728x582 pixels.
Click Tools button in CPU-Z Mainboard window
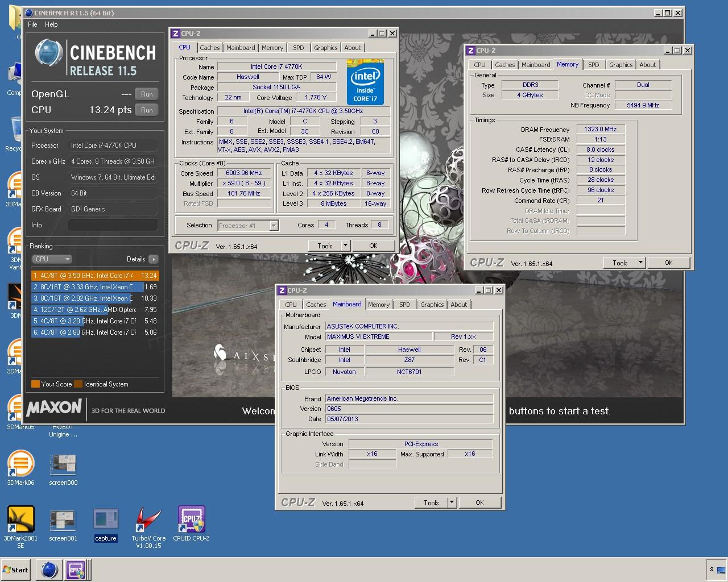click(x=431, y=503)
